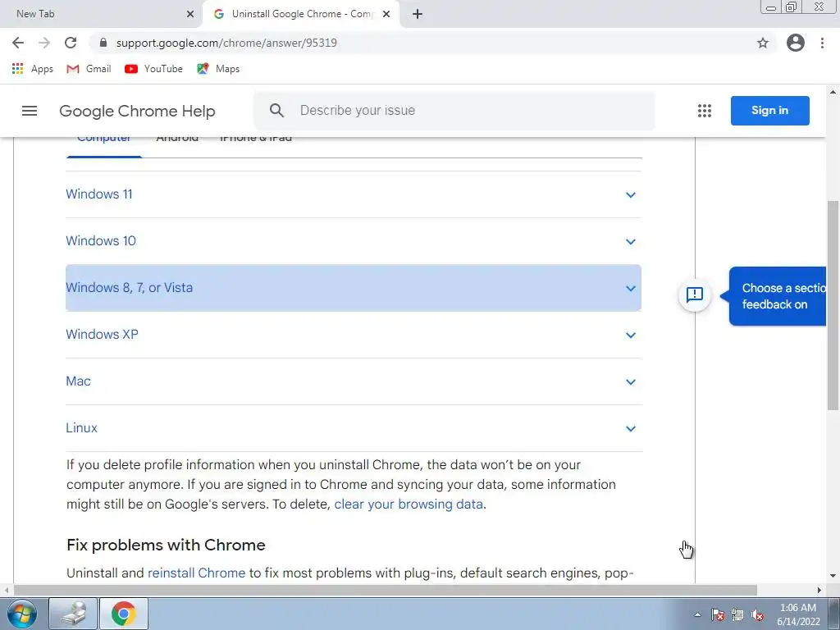Image resolution: width=840 pixels, height=630 pixels.
Task: Go back using the browser back arrow
Action: point(18,43)
